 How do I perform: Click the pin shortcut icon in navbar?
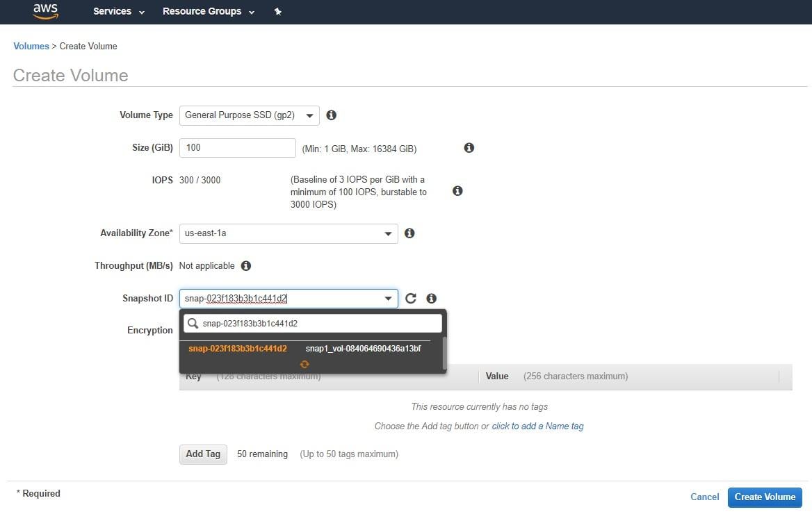[x=277, y=12]
